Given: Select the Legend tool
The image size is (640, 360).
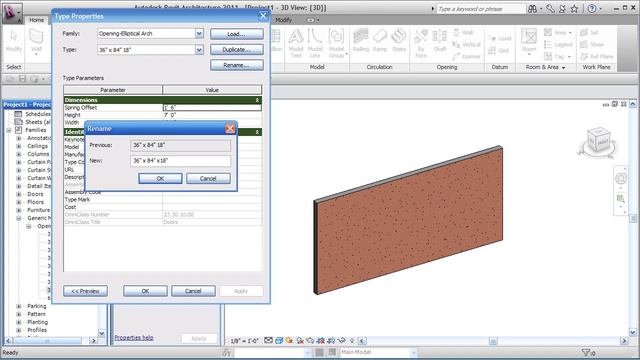Looking at the screenshot, I should coord(558,44).
